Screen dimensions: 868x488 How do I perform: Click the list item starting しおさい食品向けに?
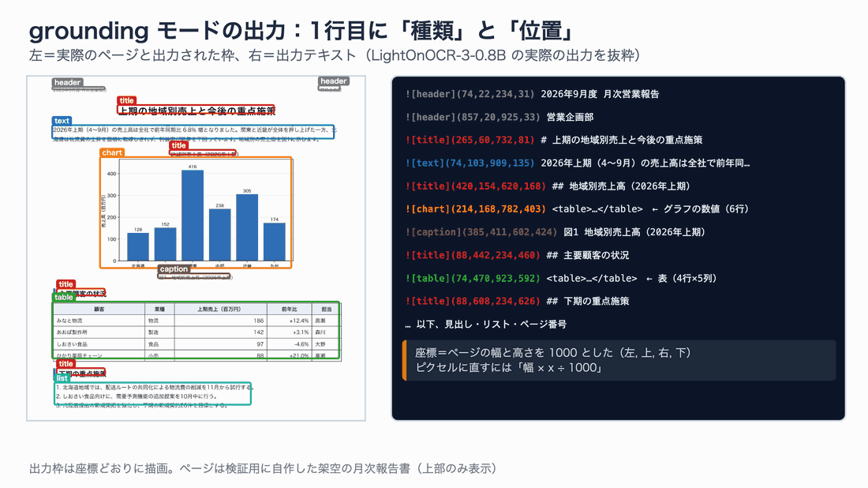pyautogui.click(x=137, y=396)
